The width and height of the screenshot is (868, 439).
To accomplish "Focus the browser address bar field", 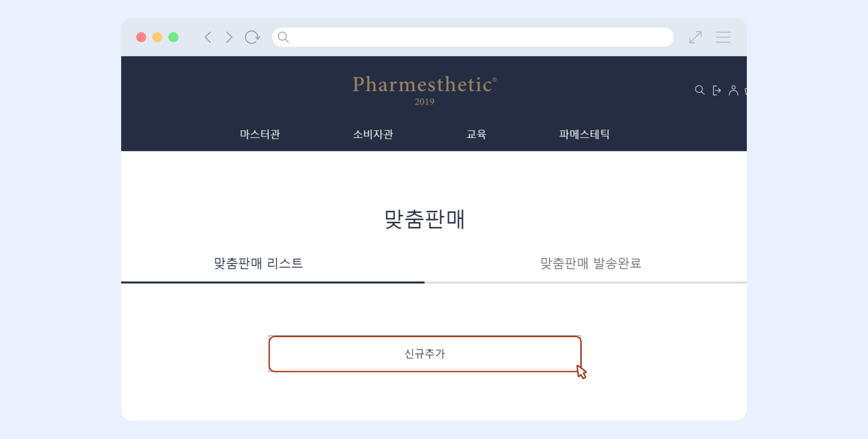I will 479,37.
